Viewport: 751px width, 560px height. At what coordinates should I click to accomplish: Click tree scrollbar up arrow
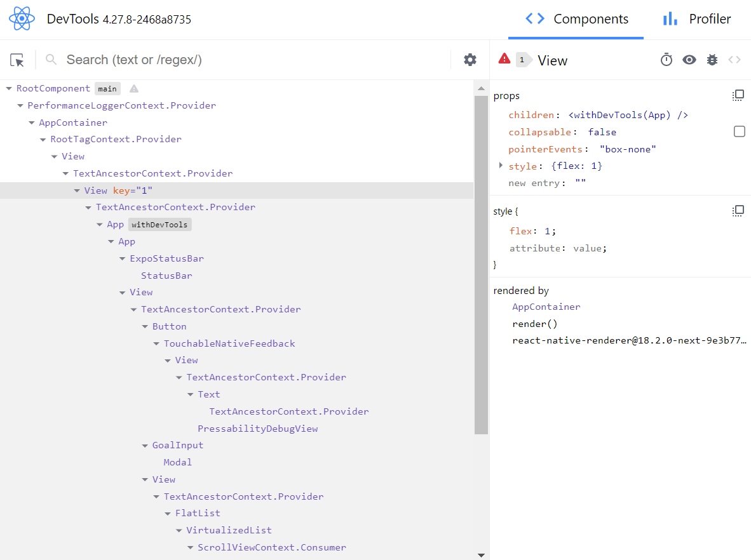pyautogui.click(x=482, y=88)
